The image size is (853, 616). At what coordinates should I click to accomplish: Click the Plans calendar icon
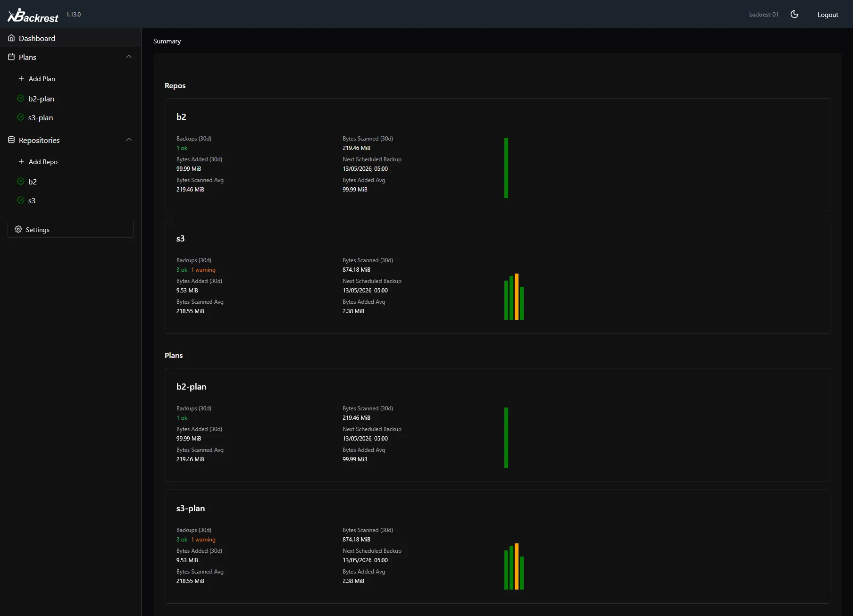coord(11,57)
